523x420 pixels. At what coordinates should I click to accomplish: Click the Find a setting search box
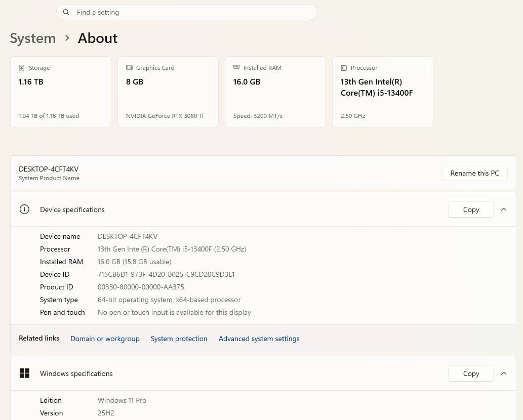tap(192, 12)
